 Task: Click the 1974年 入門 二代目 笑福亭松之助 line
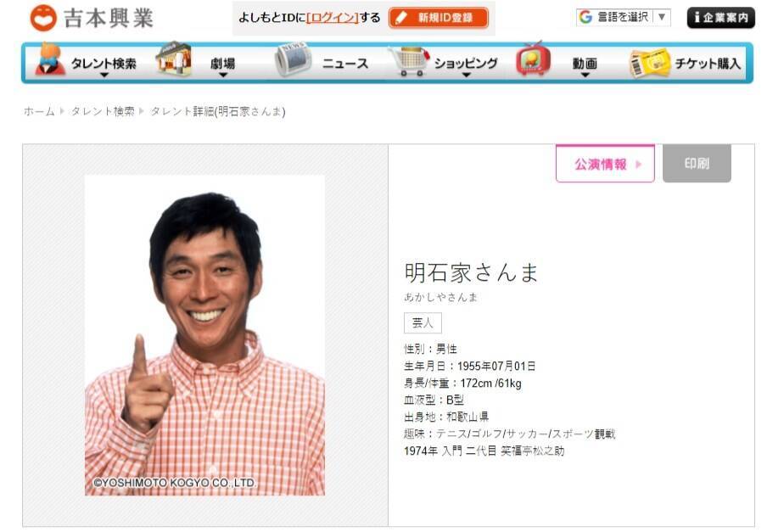484,451
